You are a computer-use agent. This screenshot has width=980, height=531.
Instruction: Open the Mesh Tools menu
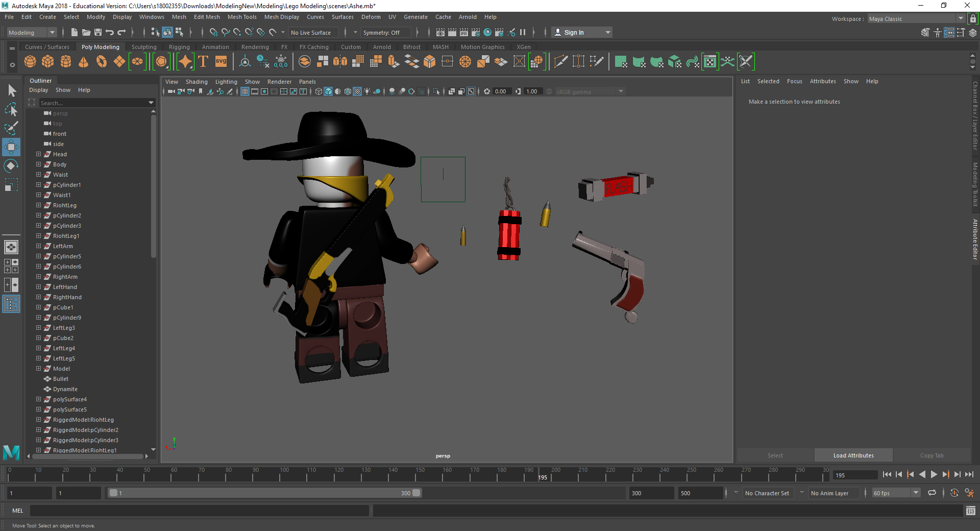click(x=242, y=17)
